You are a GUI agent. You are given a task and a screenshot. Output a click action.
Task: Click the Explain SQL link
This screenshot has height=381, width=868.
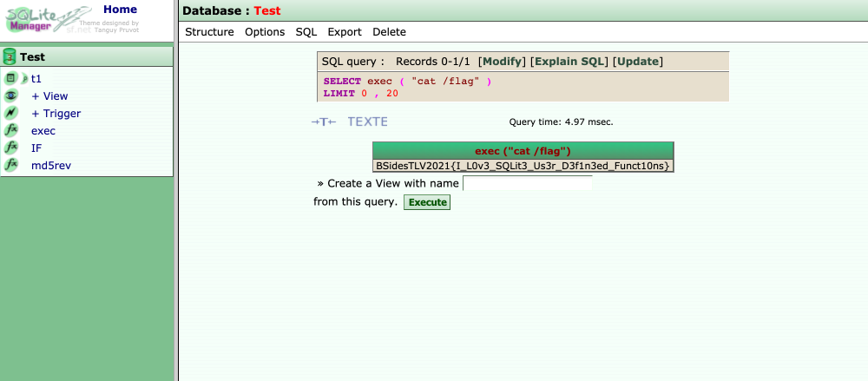569,62
